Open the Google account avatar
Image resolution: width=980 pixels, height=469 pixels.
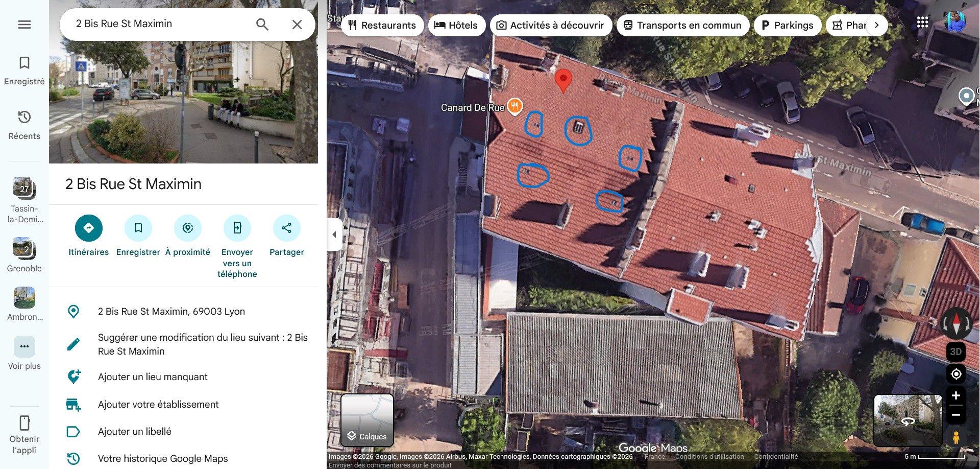tap(955, 22)
